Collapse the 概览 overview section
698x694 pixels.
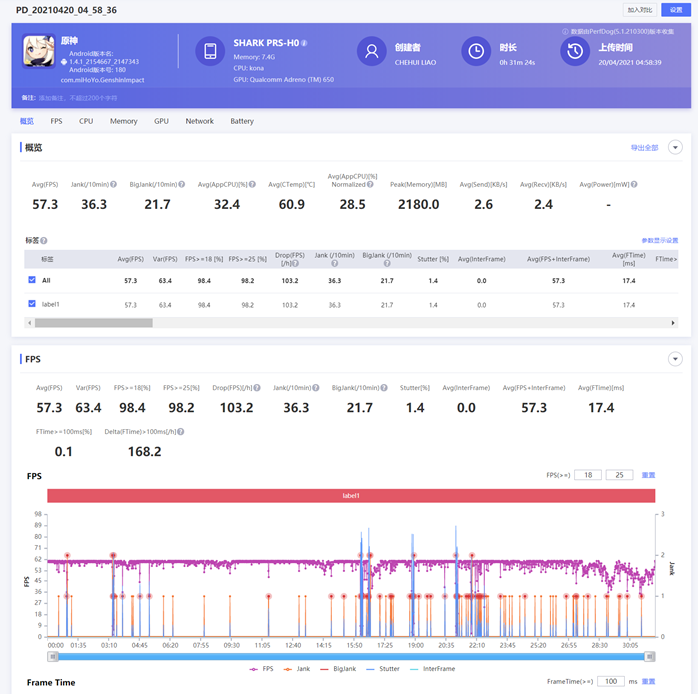675,147
